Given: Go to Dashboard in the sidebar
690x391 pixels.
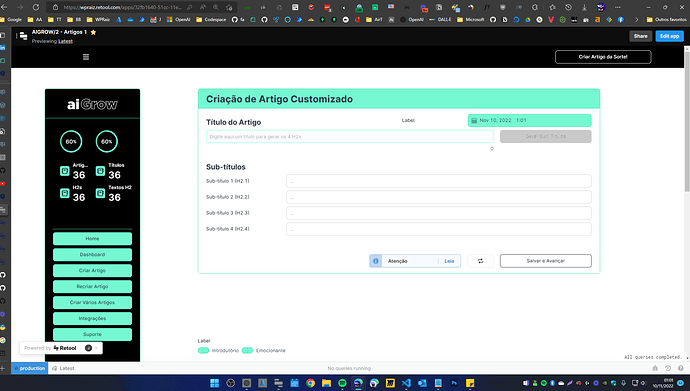Looking at the screenshot, I should pyautogui.click(x=92, y=255).
